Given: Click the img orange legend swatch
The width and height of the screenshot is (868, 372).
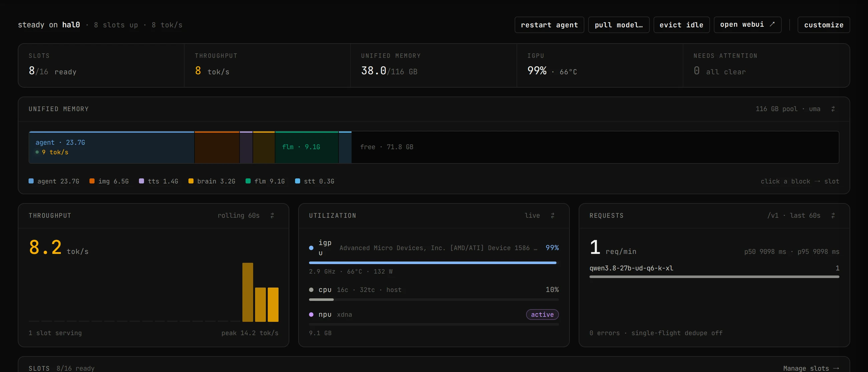Looking at the screenshot, I should coord(92,181).
